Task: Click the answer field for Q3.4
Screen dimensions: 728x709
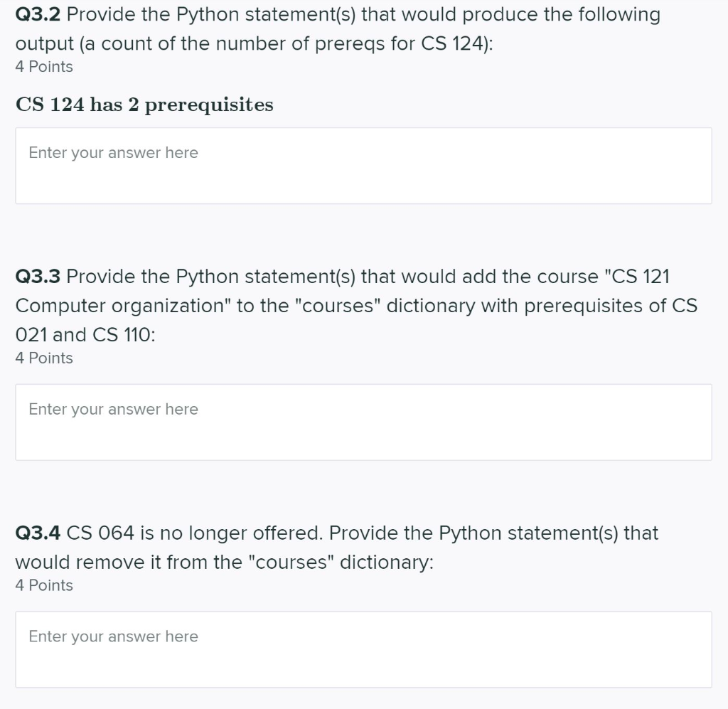Action: (x=363, y=649)
